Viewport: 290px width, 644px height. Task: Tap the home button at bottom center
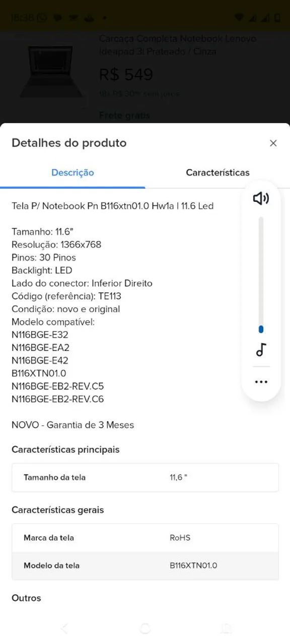(145, 627)
